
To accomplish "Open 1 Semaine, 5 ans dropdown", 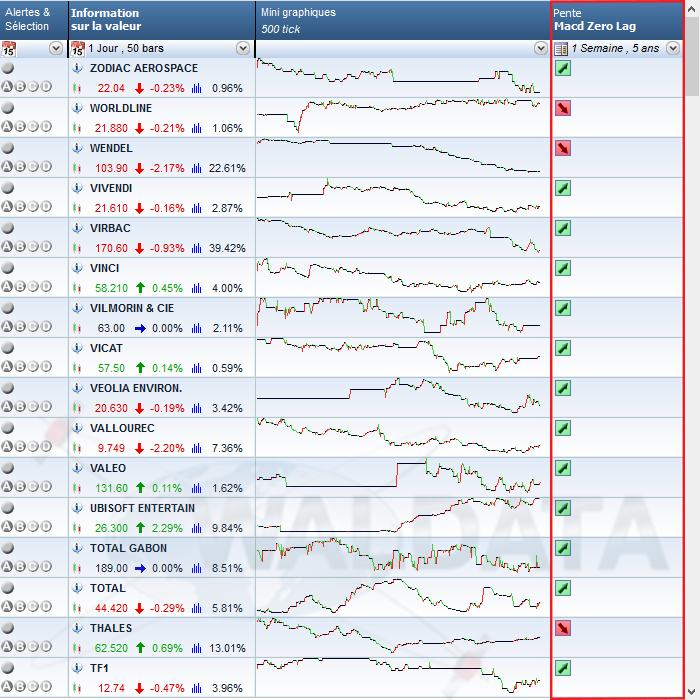I will pos(673,48).
